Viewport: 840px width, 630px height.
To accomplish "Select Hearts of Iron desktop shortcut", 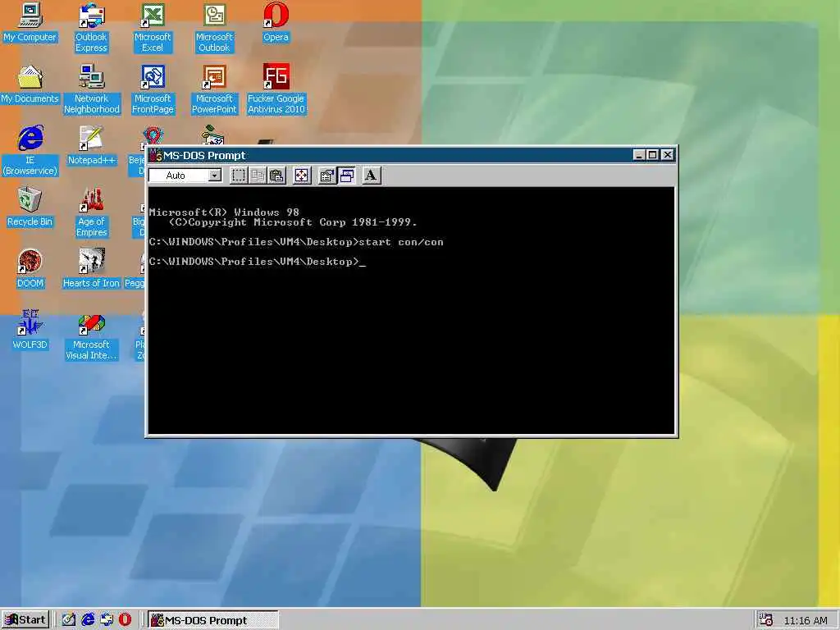I will click(91, 269).
